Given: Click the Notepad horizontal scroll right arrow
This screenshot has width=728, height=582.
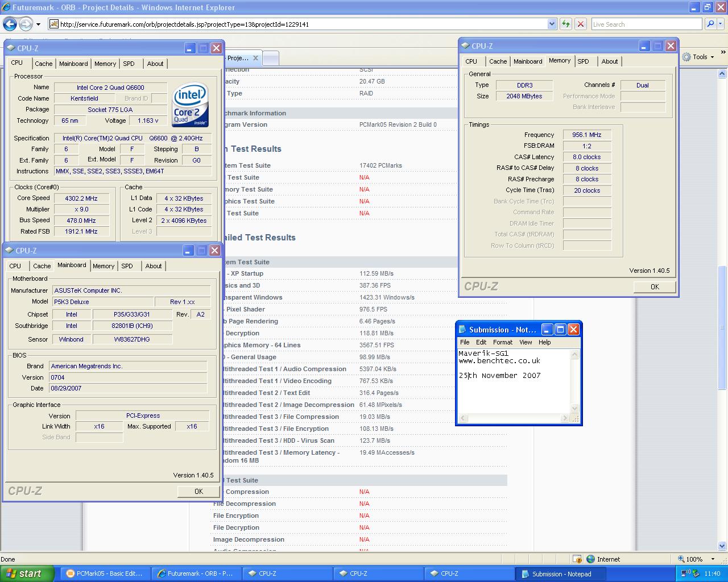Looking at the screenshot, I should click(565, 418).
